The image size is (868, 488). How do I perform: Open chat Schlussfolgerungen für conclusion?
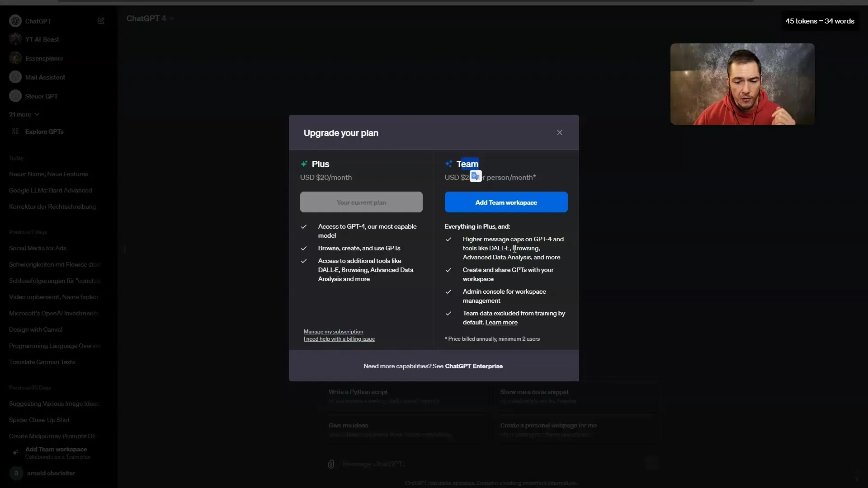click(55, 281)
